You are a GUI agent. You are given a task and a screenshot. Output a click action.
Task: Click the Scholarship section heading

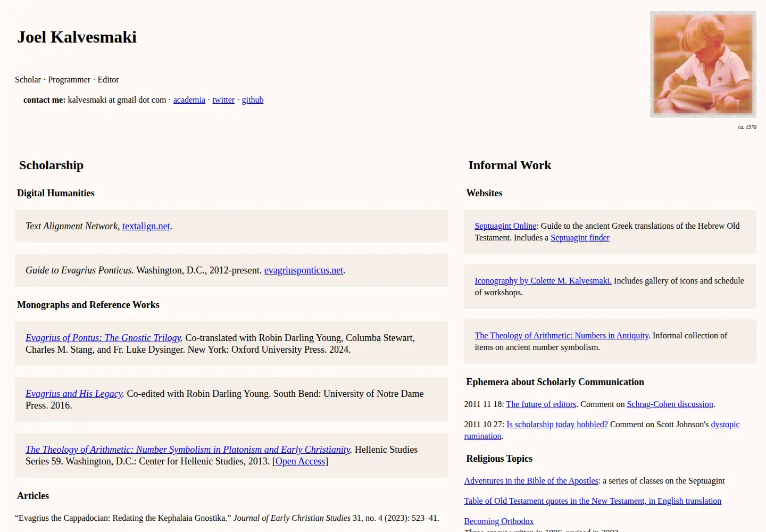[51, 165]
